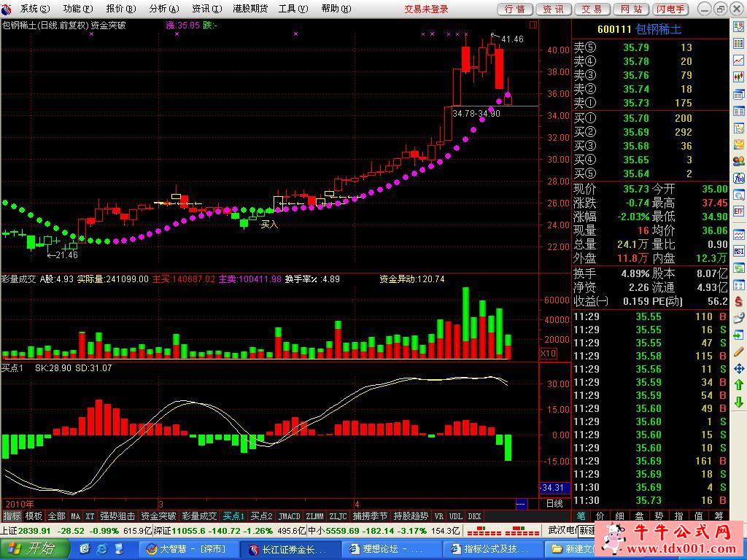
Task: Click the 交易未登录 status text
Action: [x=426, y=9]
